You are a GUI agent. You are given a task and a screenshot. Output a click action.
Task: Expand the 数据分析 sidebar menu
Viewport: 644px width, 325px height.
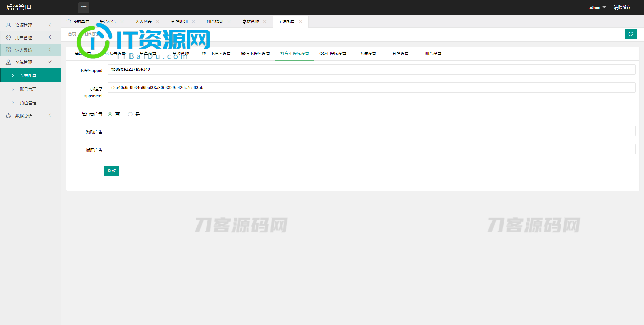pos(31,116)
